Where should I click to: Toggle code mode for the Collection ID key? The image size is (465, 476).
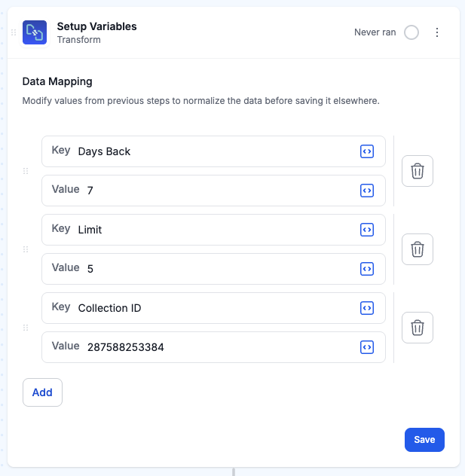click(x=367, y=308)
